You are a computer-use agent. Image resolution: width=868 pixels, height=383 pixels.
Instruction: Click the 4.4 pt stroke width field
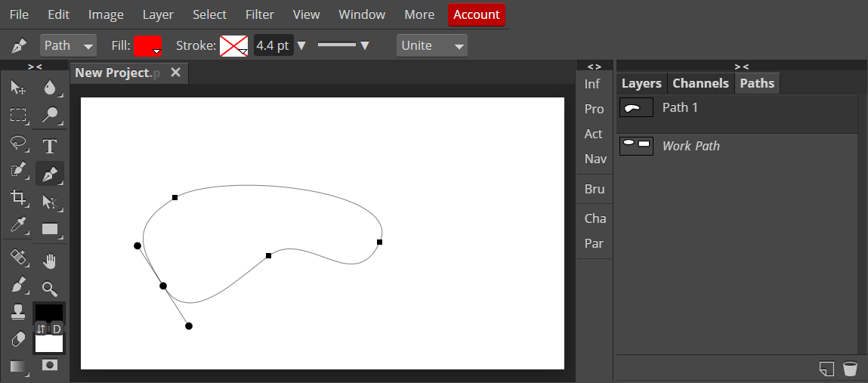(x=273, y=45)
